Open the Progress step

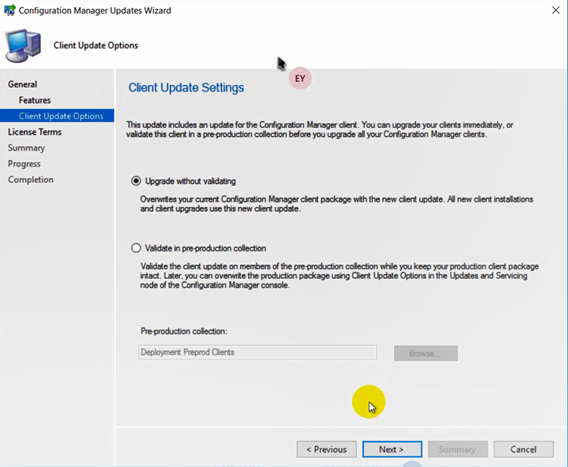click(24, 164)
